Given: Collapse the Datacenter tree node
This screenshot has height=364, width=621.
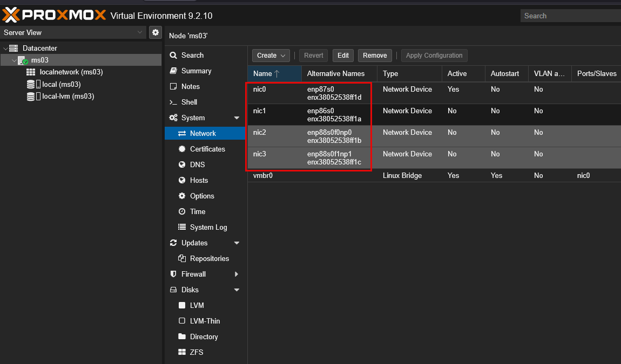Looking at the screenshot, I should click(5, 49).
